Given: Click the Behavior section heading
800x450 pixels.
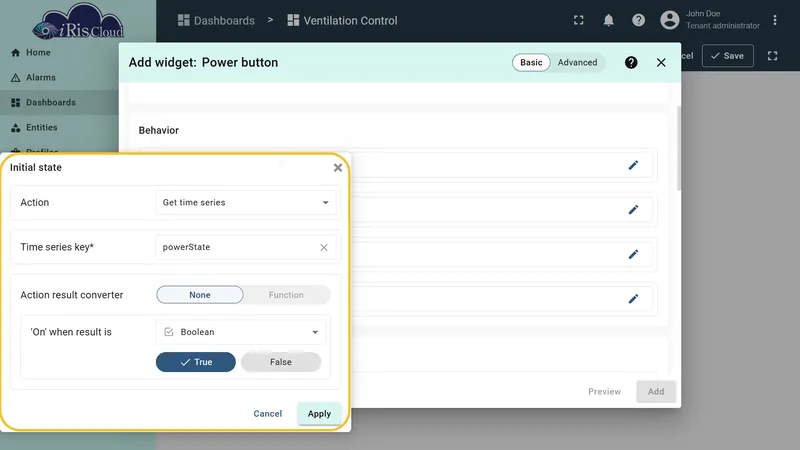Looking at the screenshot, I should click(x=159, y=130).
